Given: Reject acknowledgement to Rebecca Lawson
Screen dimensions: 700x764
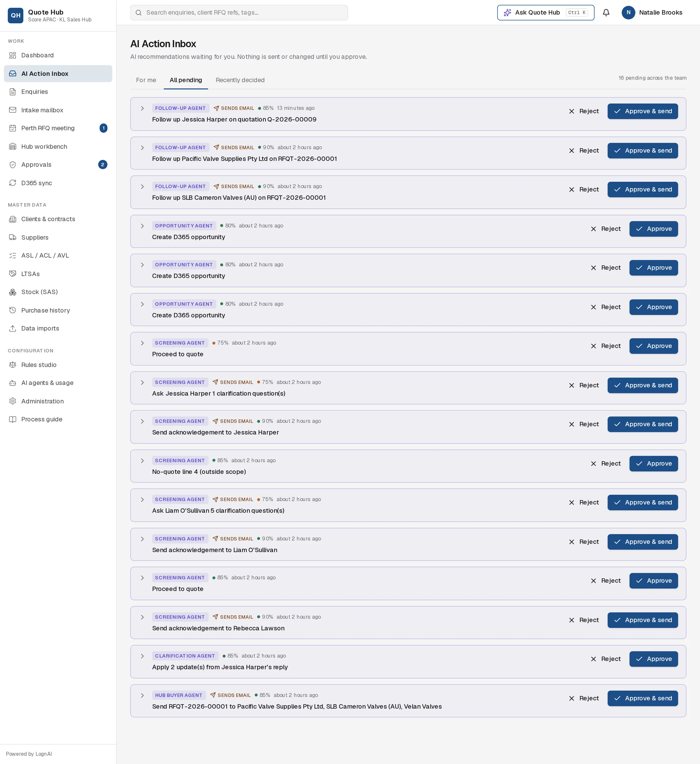Looking at the screenshot, I should [x=584, y=620].
